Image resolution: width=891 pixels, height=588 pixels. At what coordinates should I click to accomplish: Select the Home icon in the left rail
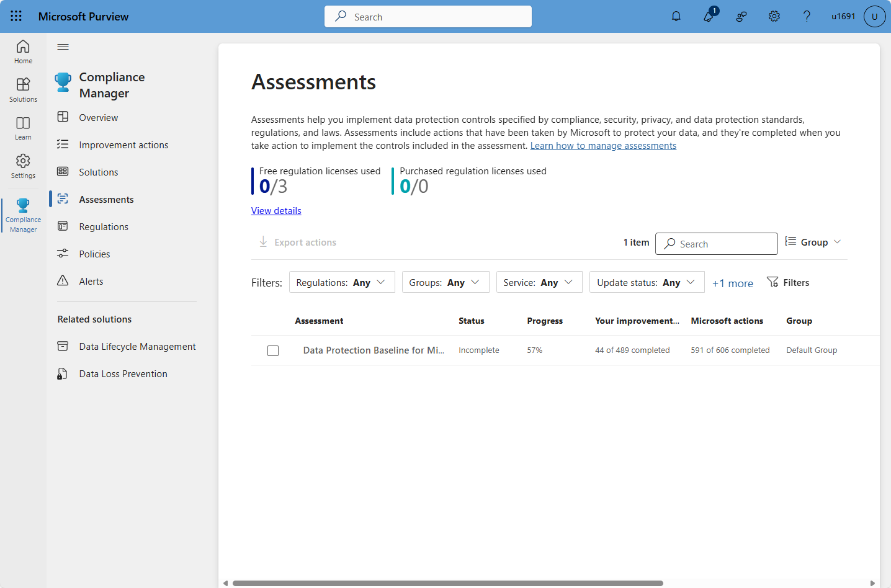23,51
